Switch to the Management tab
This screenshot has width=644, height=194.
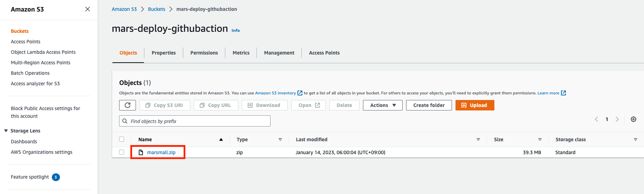tap(279, 53)
